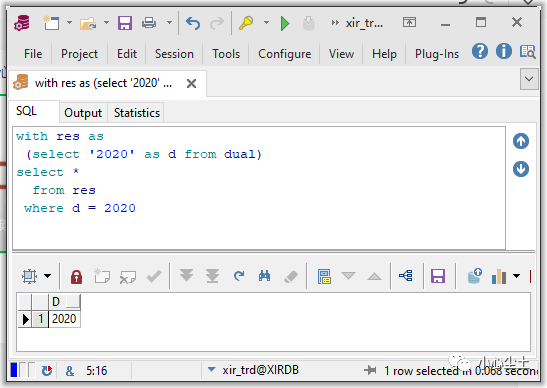The height and width of the screenshot is (388, 547).
Task: Click the PL/SQL Developer application icon
Action: [22, 23]
